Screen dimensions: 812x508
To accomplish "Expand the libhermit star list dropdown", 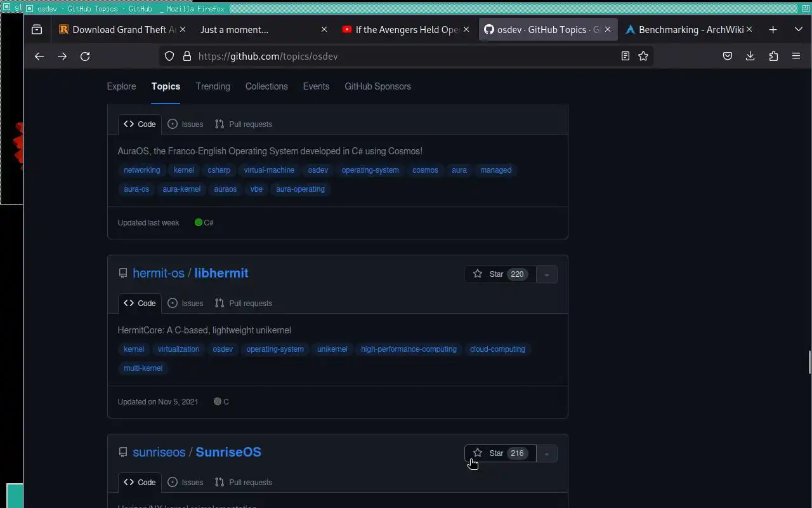I will pyautogui.click(x=547, y=274).
